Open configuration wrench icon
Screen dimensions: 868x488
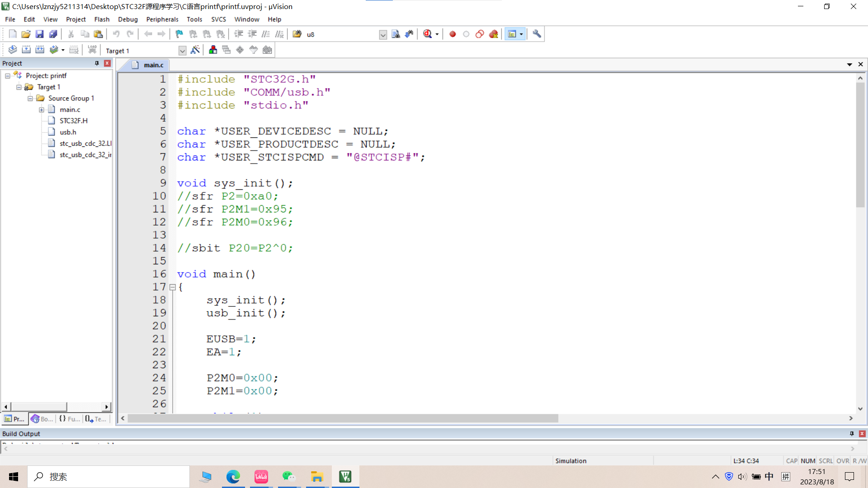(537, 34)
